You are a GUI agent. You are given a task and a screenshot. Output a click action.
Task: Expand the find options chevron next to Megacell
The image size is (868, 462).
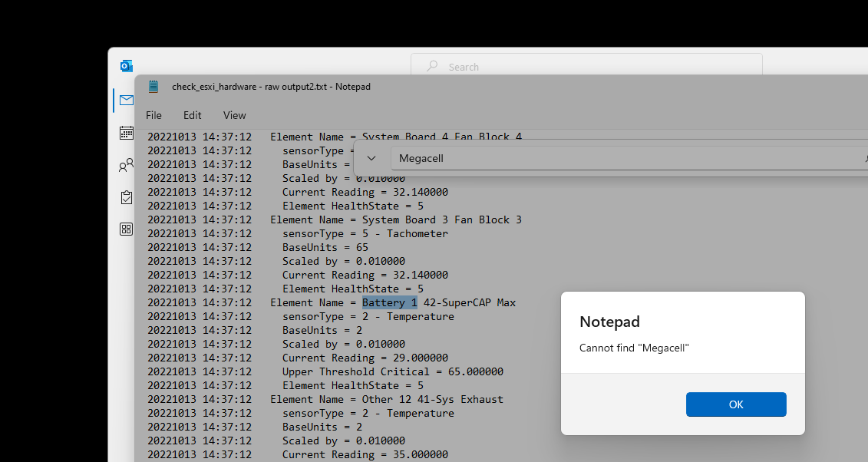pyautogui.click(x=371, y=157)
